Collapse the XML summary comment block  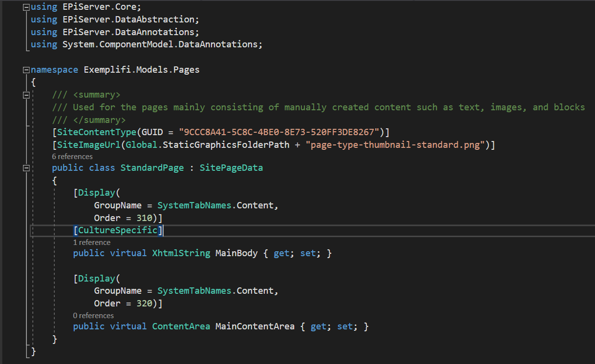tap(26, 94)
